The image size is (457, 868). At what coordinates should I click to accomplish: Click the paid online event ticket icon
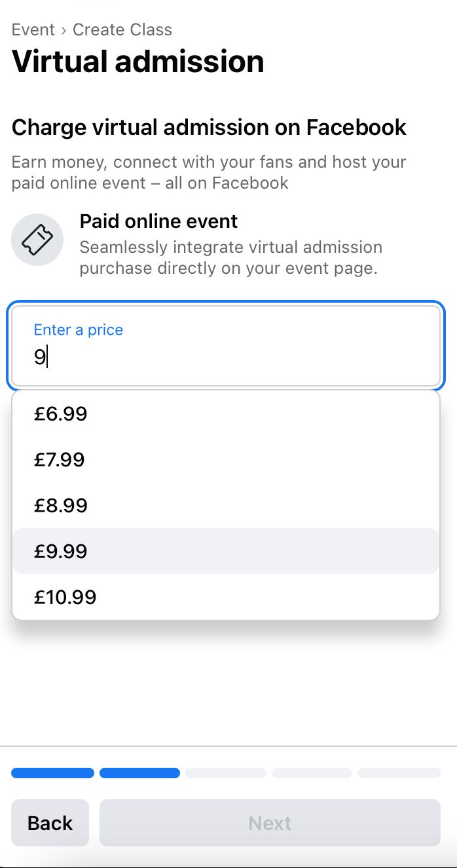click(37, 240)
